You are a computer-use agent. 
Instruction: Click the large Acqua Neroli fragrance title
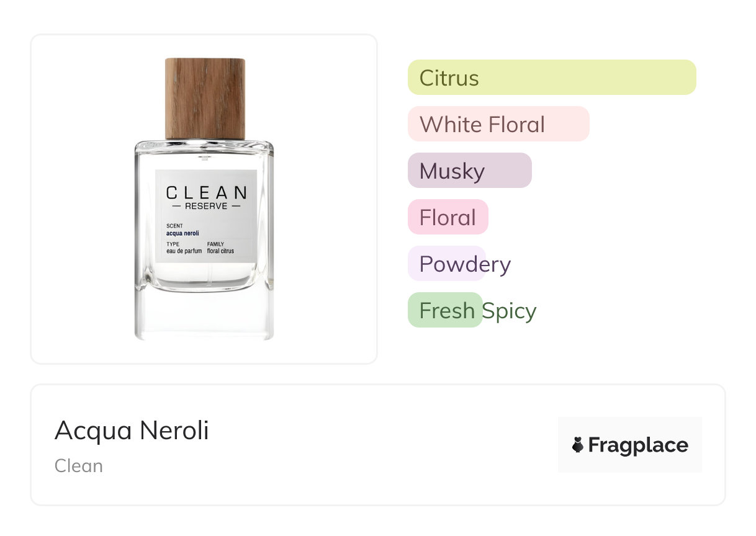132,430
